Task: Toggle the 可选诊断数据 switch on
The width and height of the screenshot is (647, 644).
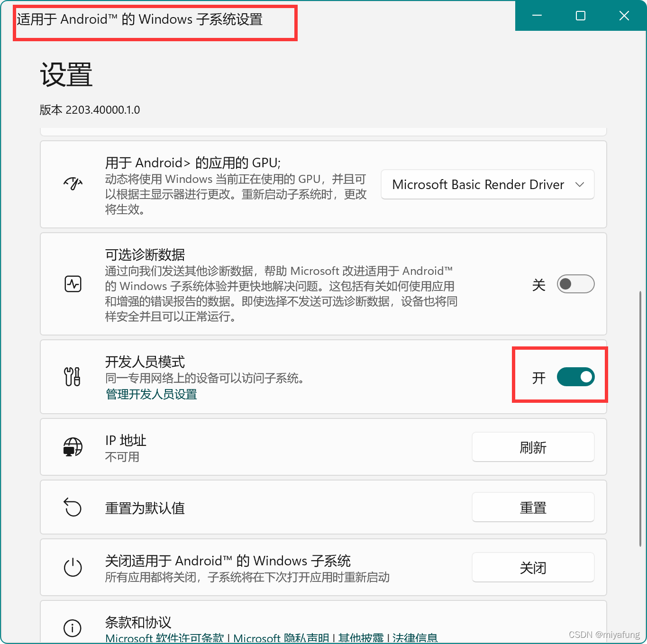Action: coord(575,284)
